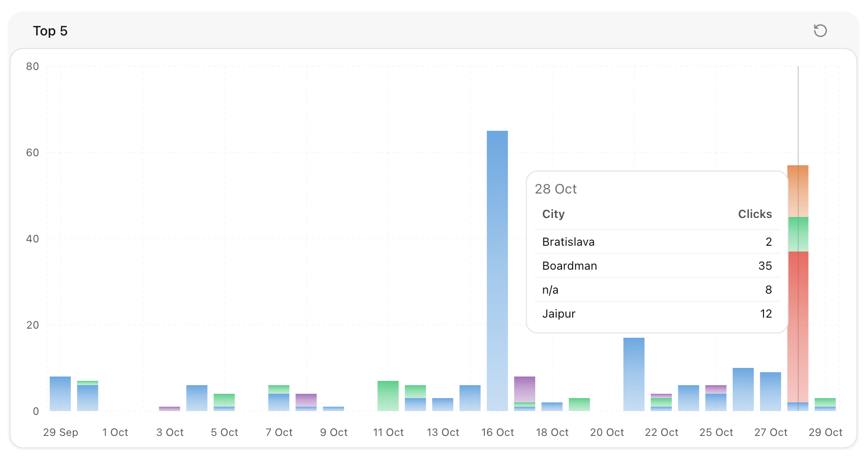Click the "80" y-axis label
The width and height of the screenshot is (868, 457).
pyautogui.click(x=33, y=67)
